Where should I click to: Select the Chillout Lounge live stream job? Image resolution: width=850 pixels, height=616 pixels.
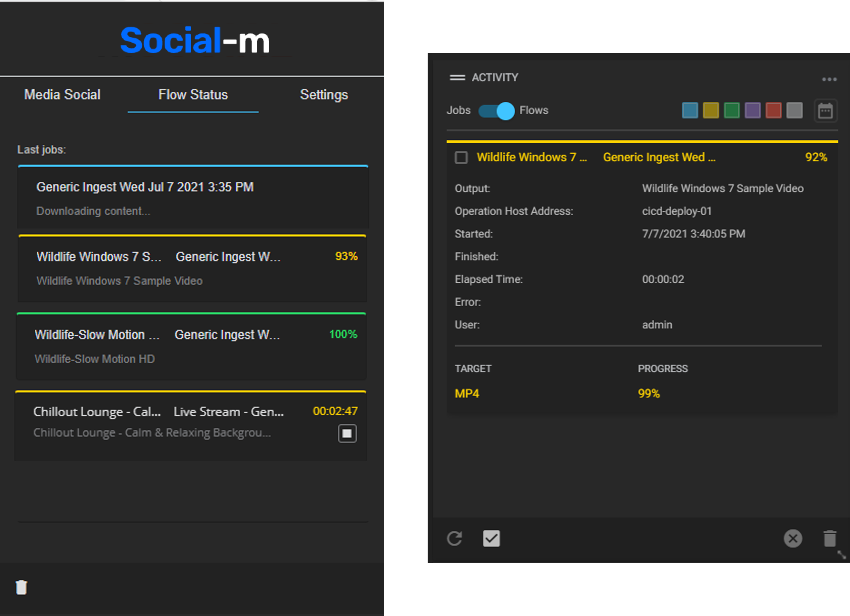191,425
